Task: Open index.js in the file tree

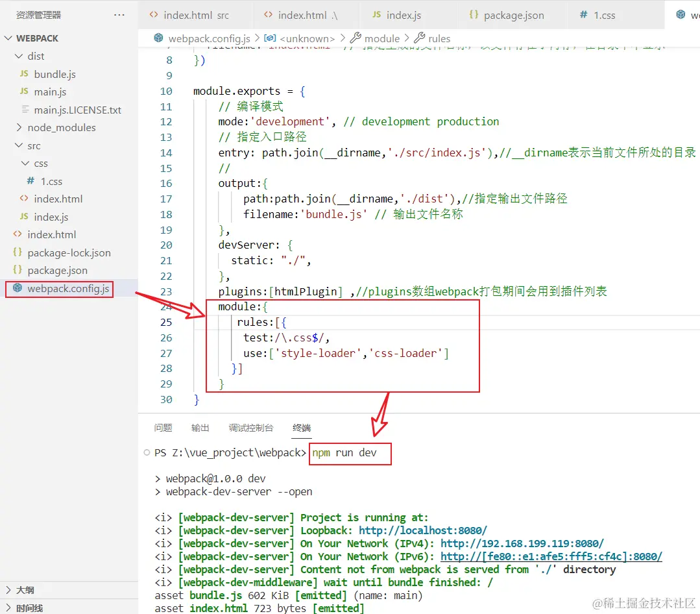Action: click(51, 217)
